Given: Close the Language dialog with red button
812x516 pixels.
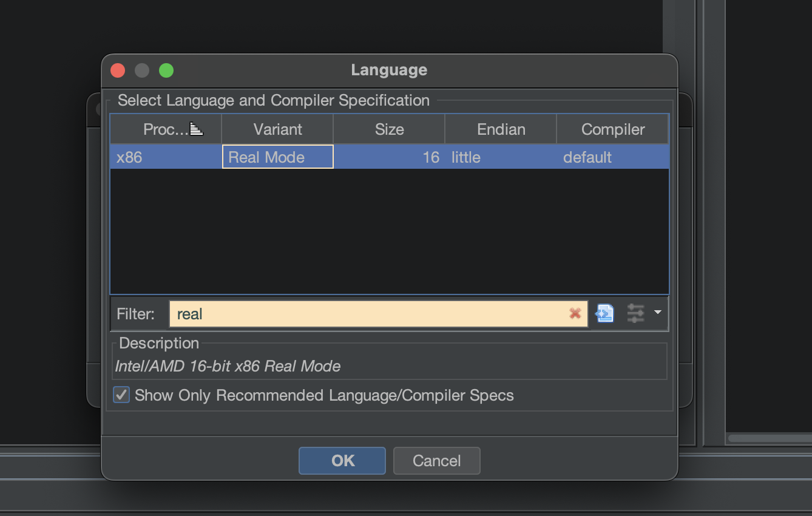Looking at the screenshot, I should click(x=118, y=70).
